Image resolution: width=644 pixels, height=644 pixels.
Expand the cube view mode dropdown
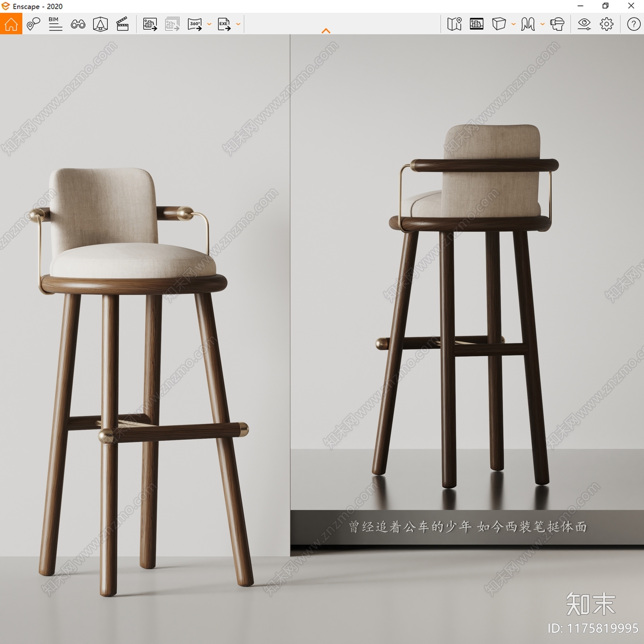pos(513,24)
